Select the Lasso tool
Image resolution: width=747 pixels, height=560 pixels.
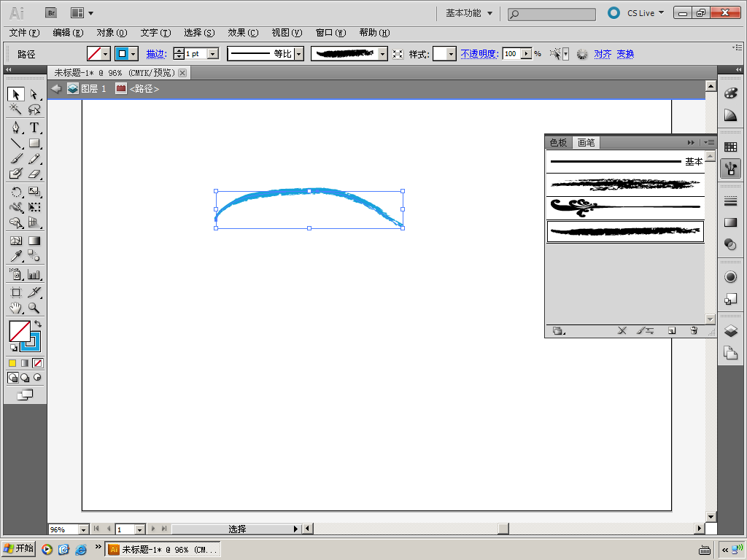point(34,109)
